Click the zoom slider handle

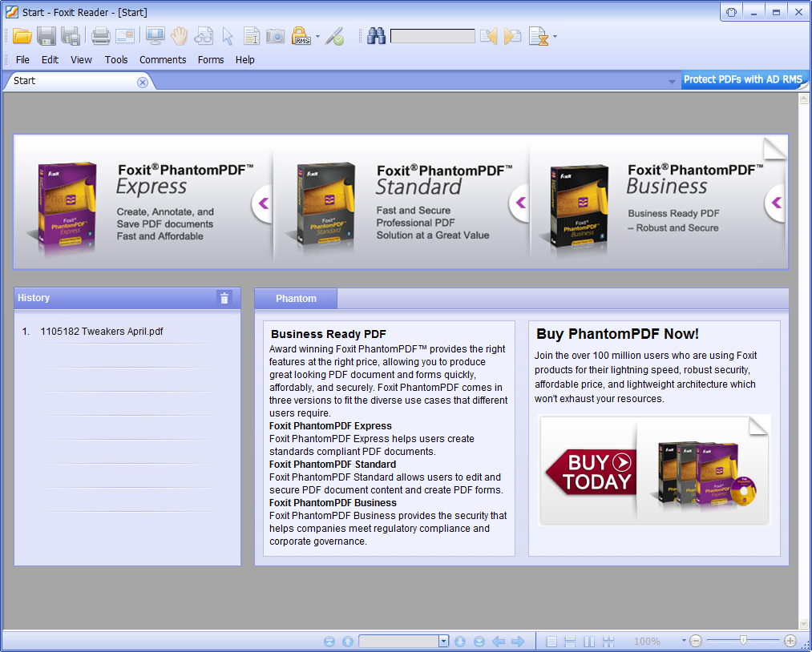tap(743, 641)
